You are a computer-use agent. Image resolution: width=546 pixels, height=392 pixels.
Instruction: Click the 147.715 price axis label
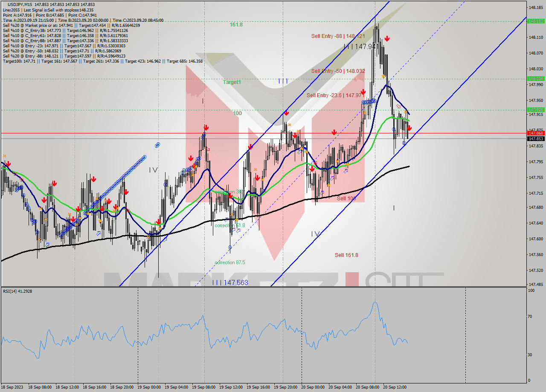point(536,193)
